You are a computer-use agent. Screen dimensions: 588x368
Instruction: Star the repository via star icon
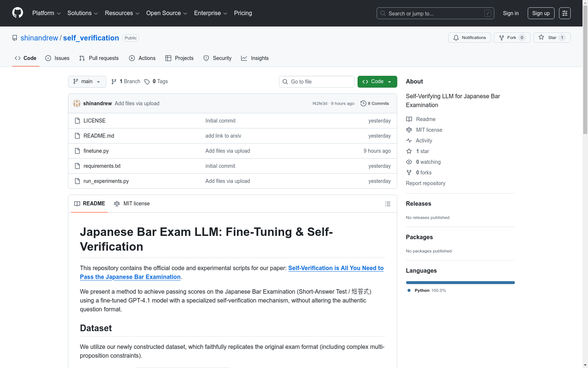tap(541, 37)
